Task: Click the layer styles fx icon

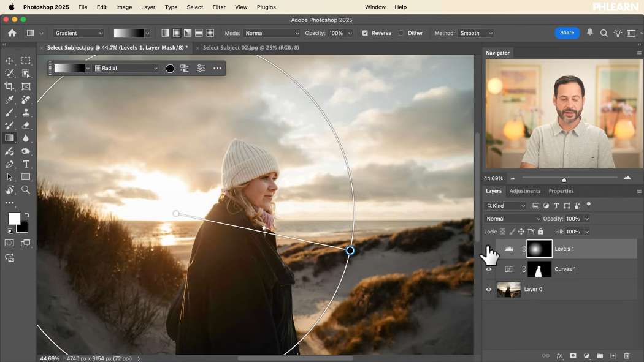Action: (x=559, y=355)
